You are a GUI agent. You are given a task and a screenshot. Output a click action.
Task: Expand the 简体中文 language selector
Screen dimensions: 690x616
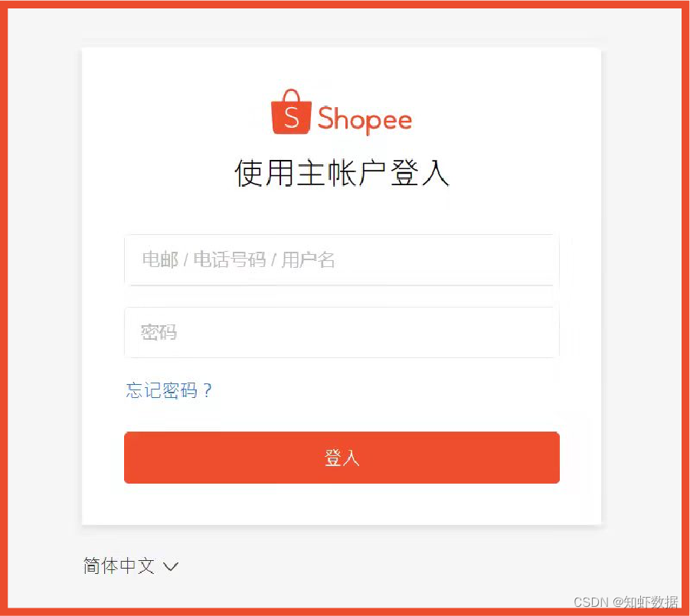[x=131, y=565]
